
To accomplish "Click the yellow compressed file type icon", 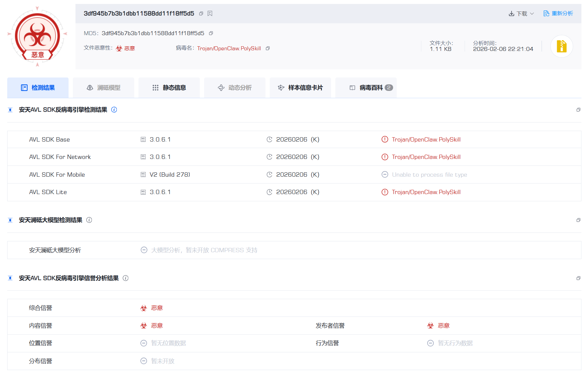I will coord(561,46).
